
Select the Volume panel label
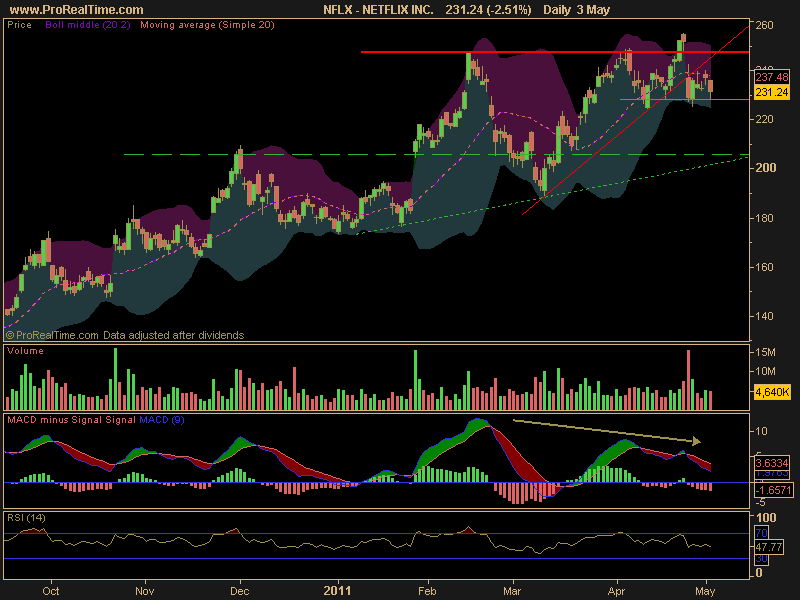coord(25,351)
